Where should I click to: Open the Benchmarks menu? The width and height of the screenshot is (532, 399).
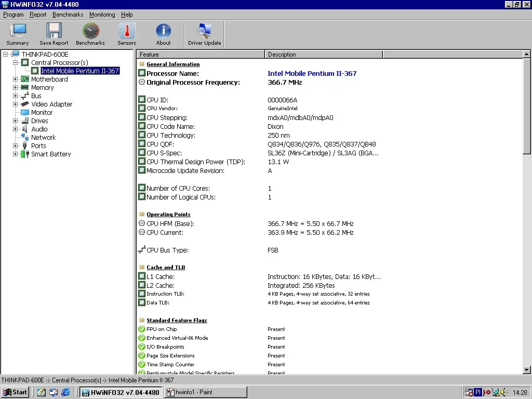pyautogui.click(x=68, y=15)
